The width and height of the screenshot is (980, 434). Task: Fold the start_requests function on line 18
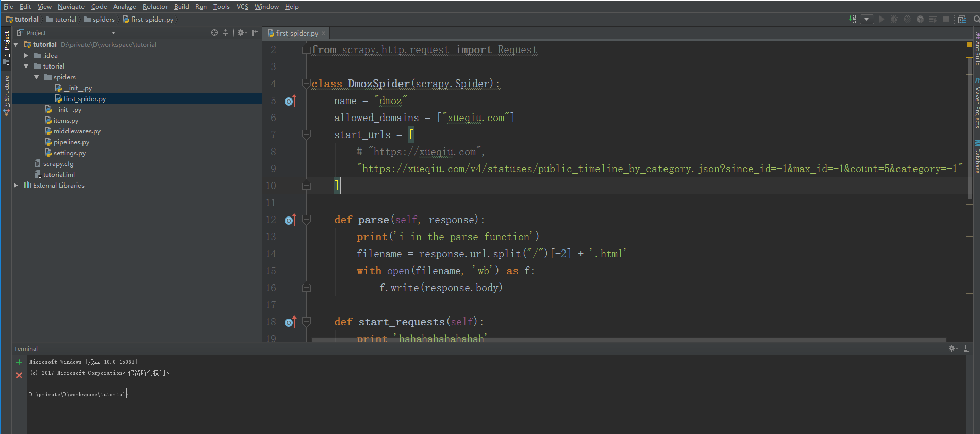pos(306,322)
